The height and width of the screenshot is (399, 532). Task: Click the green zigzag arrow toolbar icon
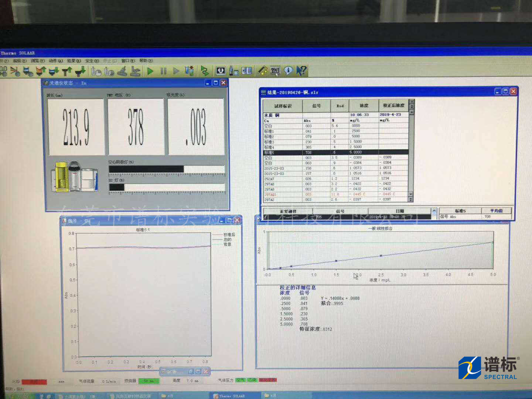204,71
